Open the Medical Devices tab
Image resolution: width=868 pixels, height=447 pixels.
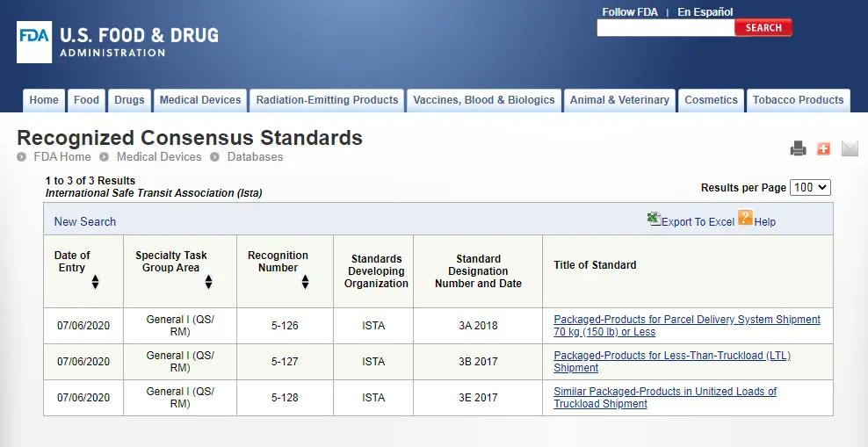coord(199,100)
